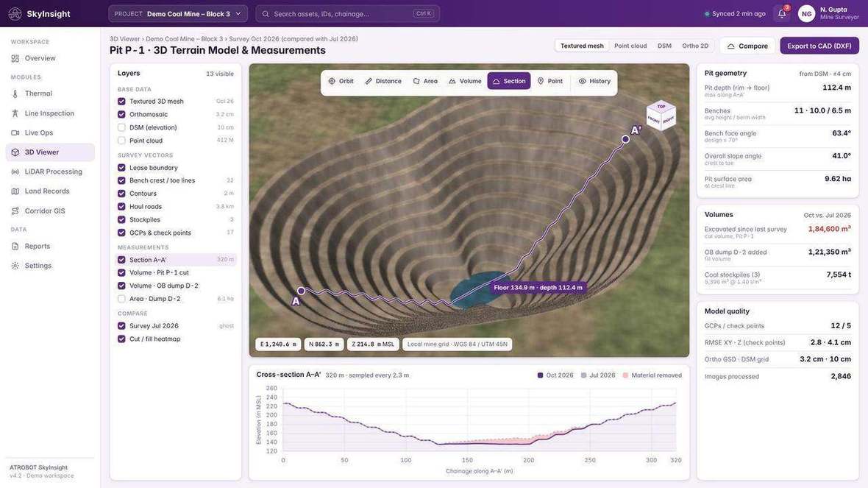Click the E 1,240.6 m coordinate readout
868x488 pixels.
278,344
